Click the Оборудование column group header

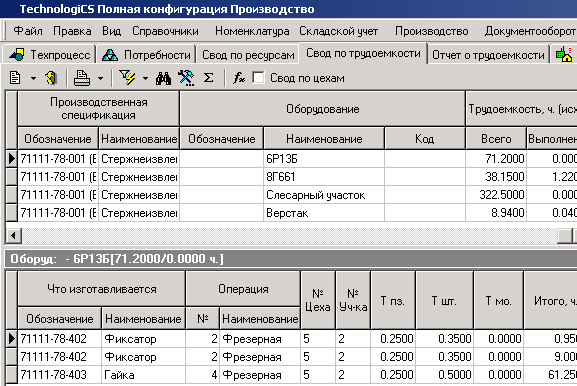click(322, 109)
